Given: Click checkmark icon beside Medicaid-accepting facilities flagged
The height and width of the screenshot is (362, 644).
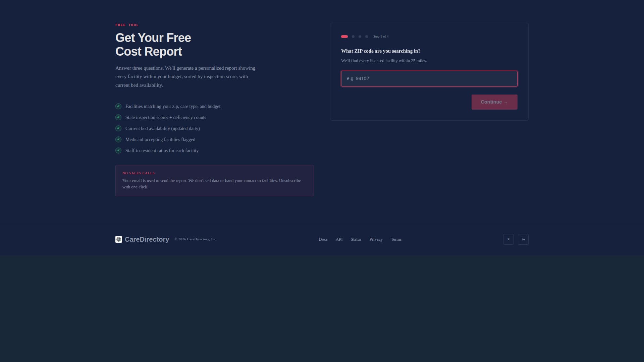Looking at the screenshot, I should point(118,139).
